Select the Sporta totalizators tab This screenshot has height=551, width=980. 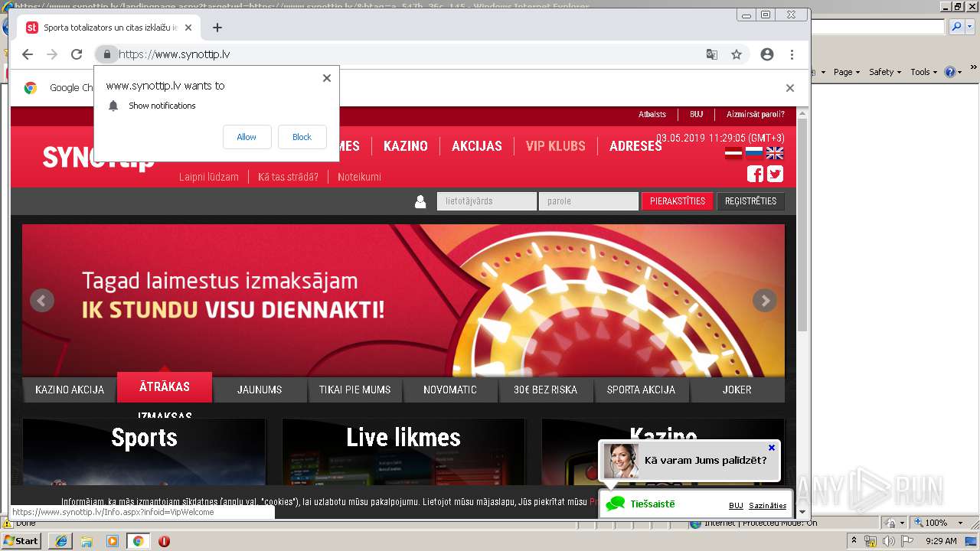click(x=109, y=28)
